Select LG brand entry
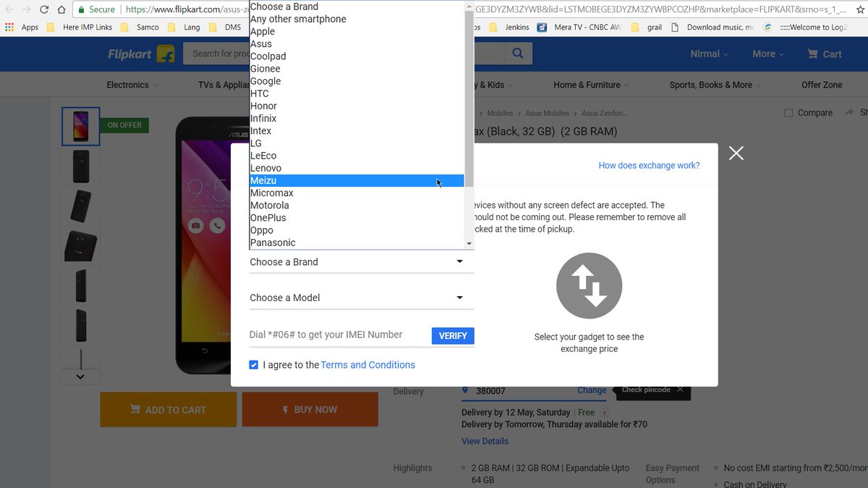 (357, 143)
